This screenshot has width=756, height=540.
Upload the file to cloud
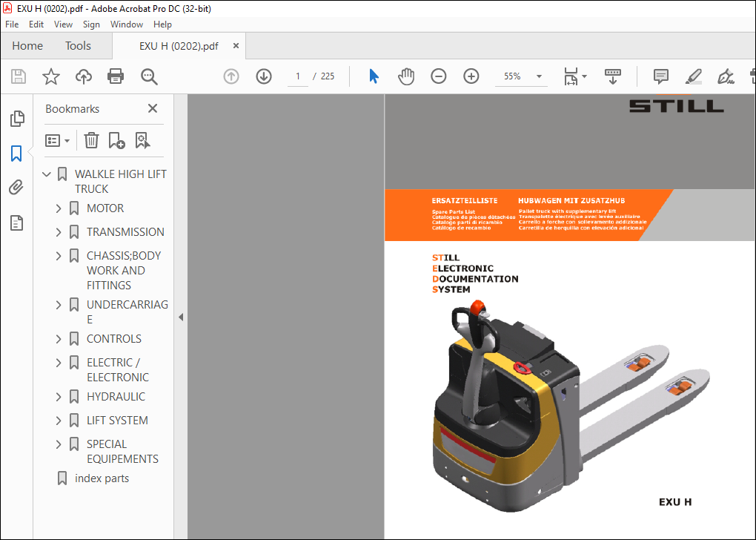point(84,76)
